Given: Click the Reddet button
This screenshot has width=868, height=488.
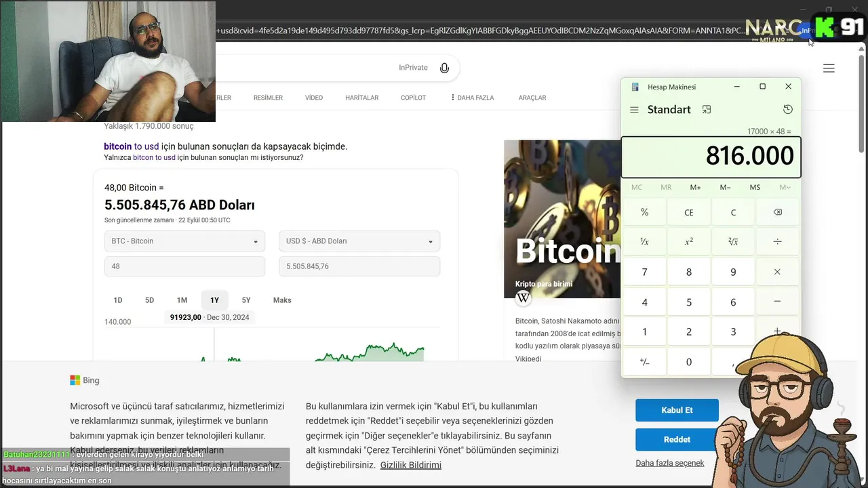Looking at the screenshot, I should pyautogui.click(x=677, y=439).
